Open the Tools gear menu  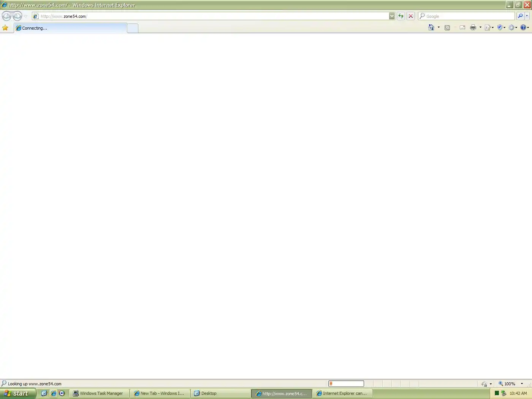513,27
